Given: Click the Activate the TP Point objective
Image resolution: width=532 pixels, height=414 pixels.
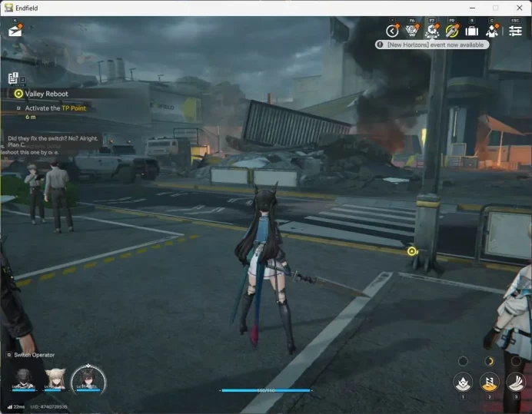Looking at the screenshot, I should click(55, 108).
